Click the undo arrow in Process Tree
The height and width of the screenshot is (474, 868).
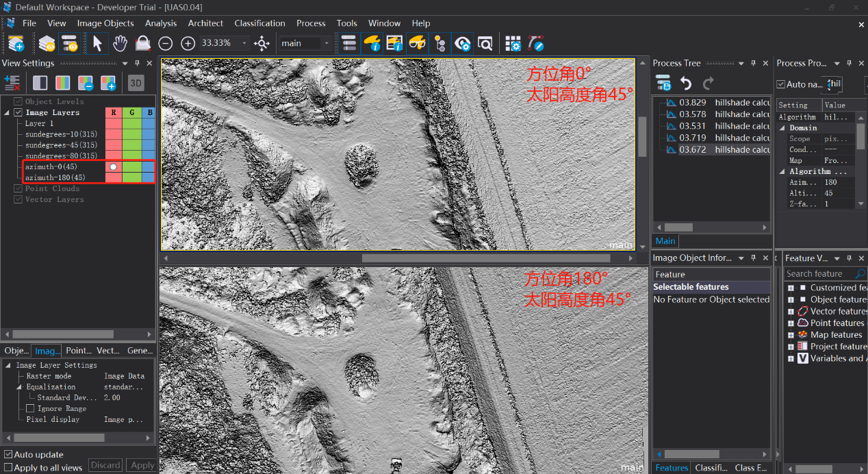pos(686,84)
